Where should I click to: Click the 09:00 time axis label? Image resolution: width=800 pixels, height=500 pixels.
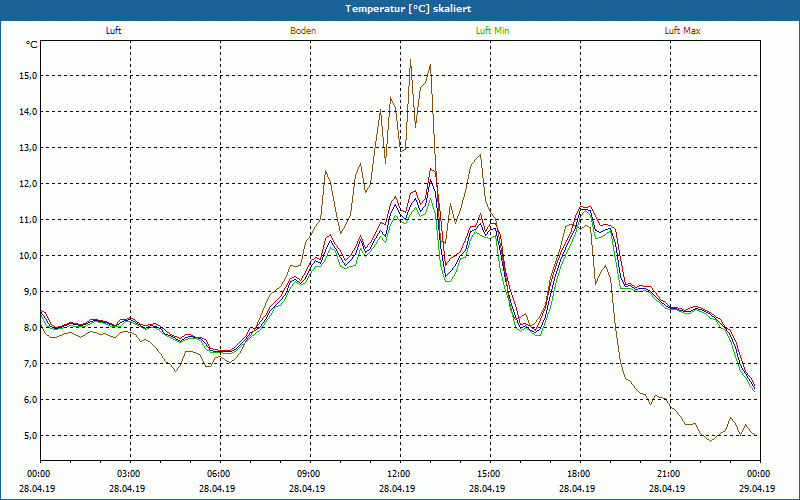click(x=309, y=474)
